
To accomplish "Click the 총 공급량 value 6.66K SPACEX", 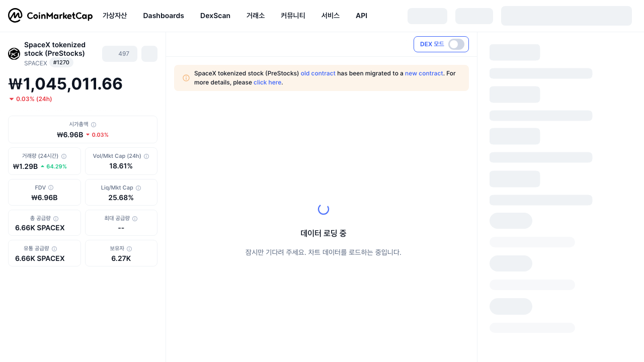I will tap(40, 228).
